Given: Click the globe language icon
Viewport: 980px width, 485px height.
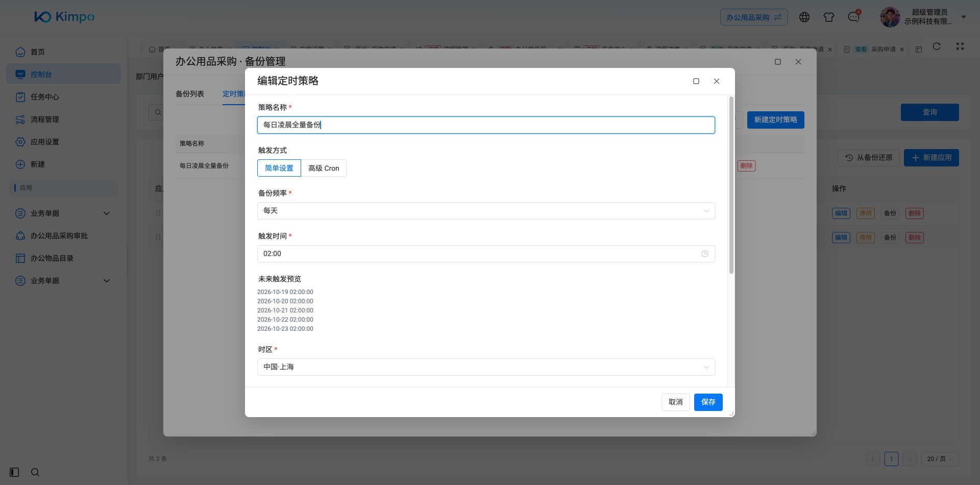Looking at the screenshot, I should pos(804,17).
